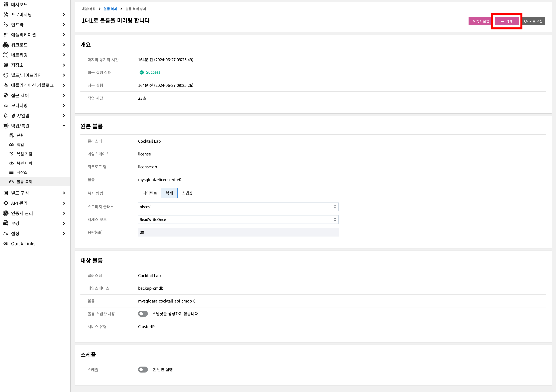Click the 접근 제어 shield icon
This screenshot has height=392, width=556.
click(6, 95)
